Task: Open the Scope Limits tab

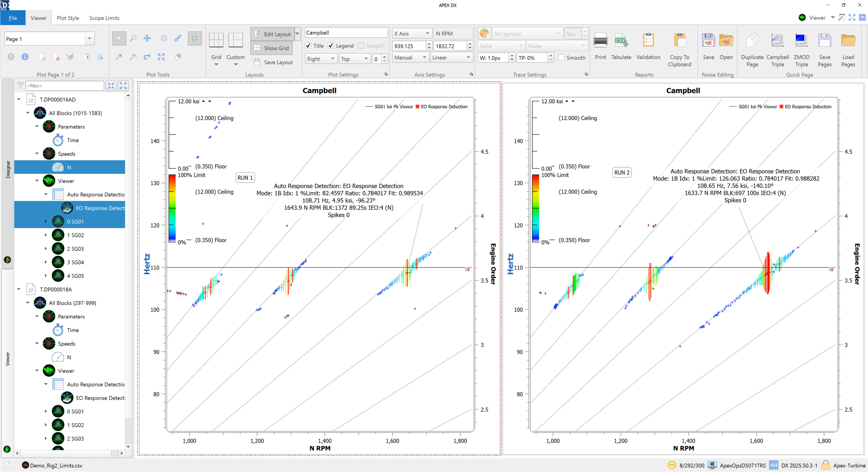Action: tap(104, 18)
